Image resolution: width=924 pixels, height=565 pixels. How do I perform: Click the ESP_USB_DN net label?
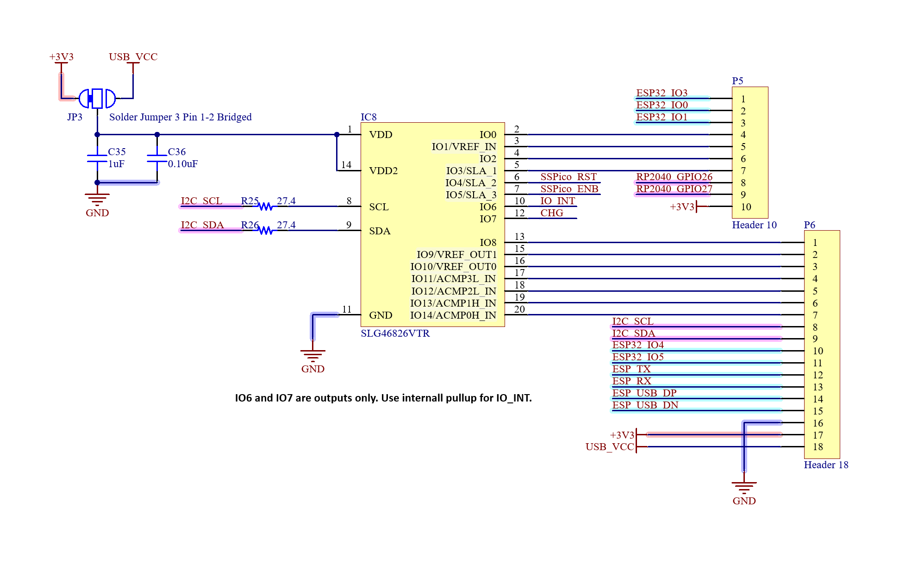pos(645,405)
